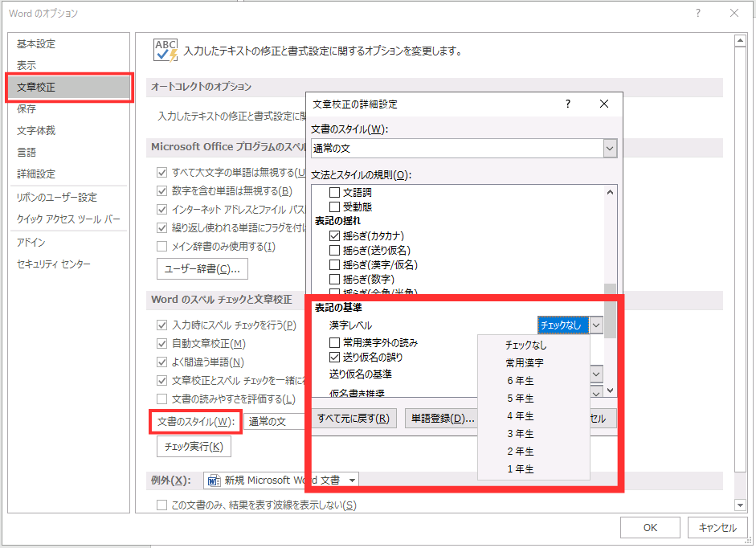Enable 文書の読みやすさを評価する checkbox
Screen dimensions: 756x548
click(x=162, y=399)
